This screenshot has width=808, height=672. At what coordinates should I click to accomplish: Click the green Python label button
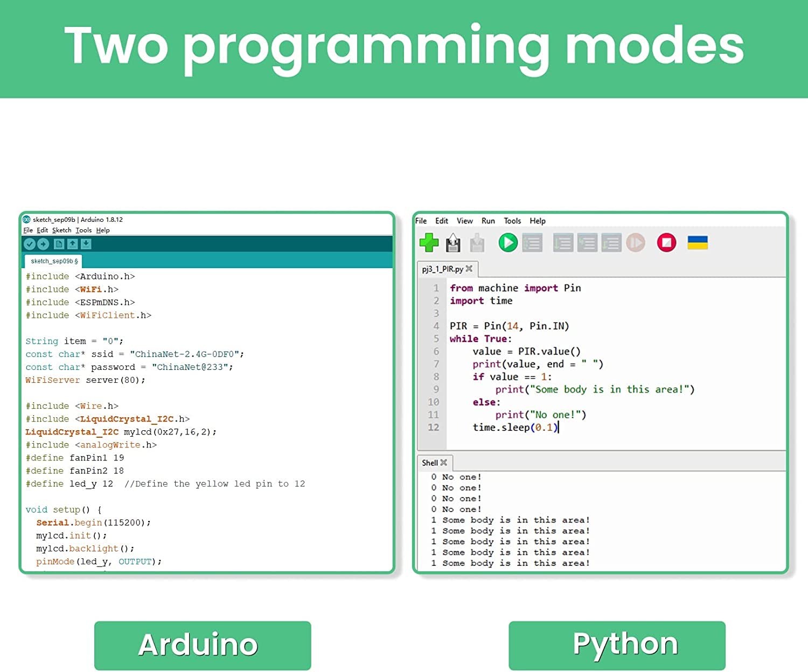pyautogui.click(x=617, y=645)
